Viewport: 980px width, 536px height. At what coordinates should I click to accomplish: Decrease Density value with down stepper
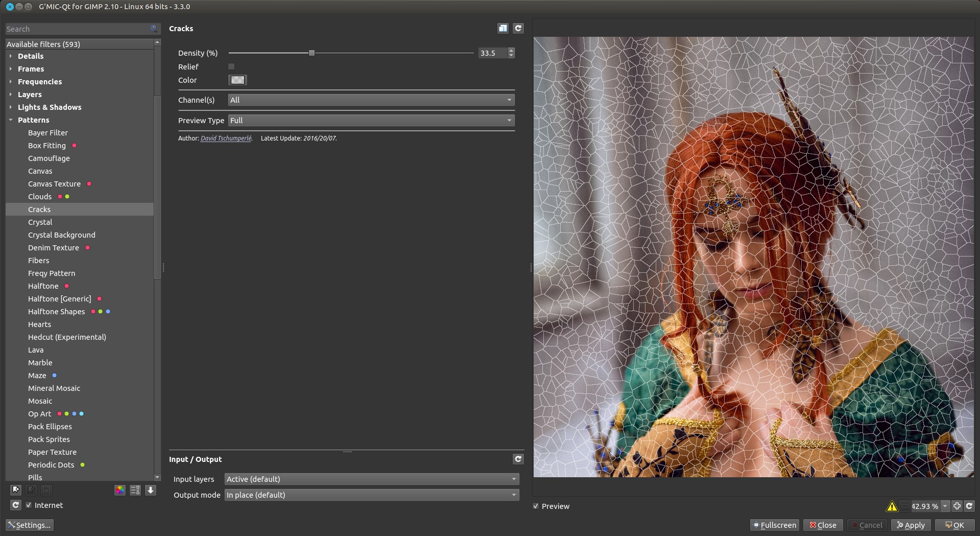pos(511,55)
